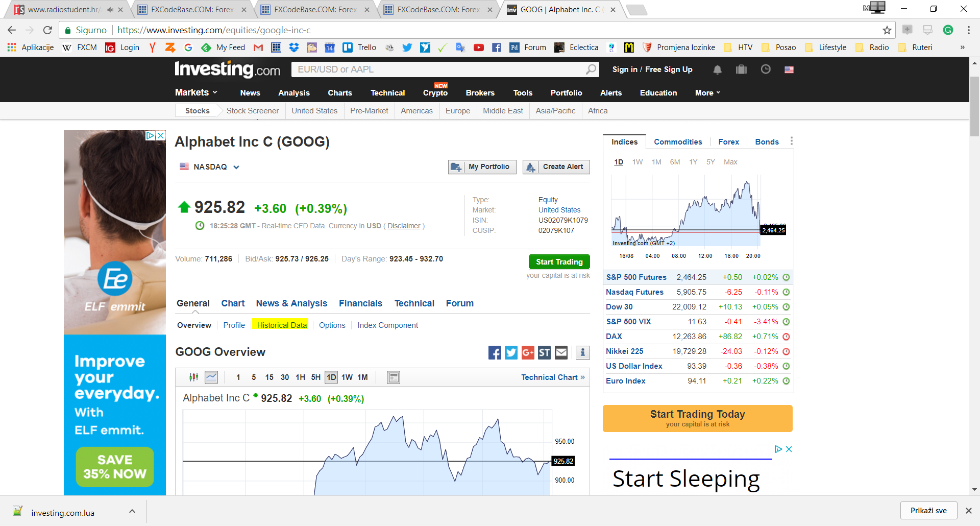Open the Technical Chart link
This screenshot has width=980, height=526.
(553, 377)
